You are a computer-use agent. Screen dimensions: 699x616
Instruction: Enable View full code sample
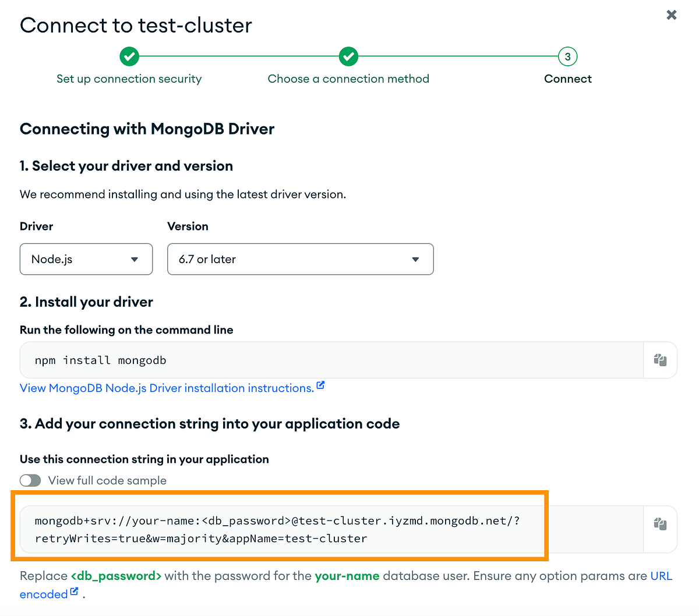30,480
